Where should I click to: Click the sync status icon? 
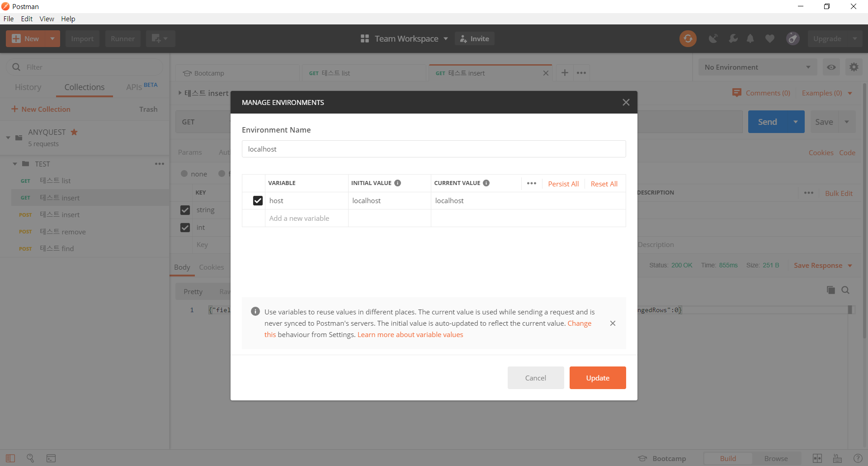coord(688,38)
